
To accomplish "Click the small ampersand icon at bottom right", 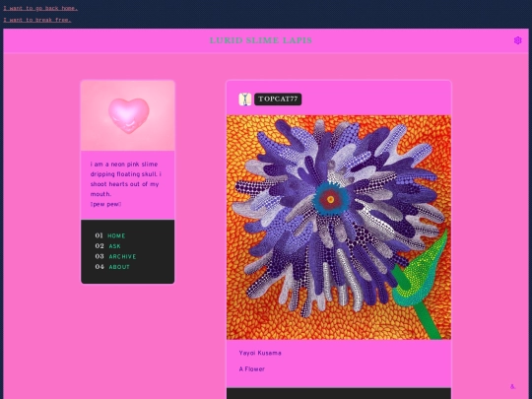I will point(512,386).
